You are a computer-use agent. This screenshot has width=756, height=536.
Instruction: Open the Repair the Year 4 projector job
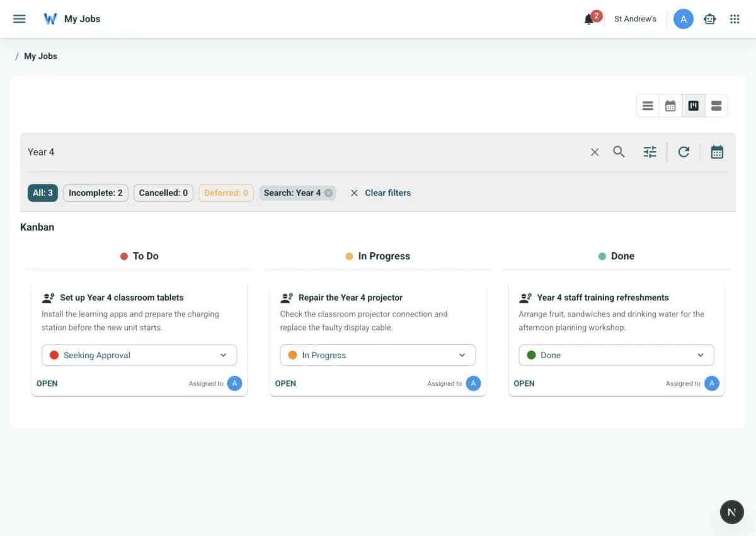pos(350,298)
